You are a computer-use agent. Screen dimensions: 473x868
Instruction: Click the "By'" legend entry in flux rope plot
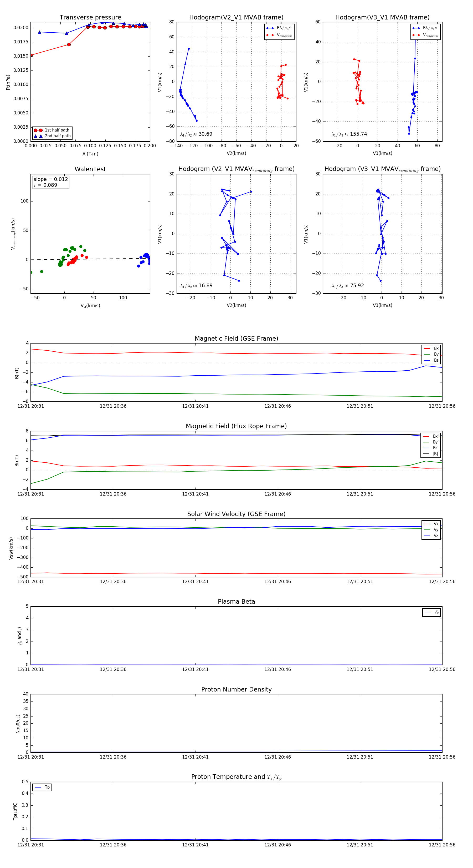[x=431, y=442]
